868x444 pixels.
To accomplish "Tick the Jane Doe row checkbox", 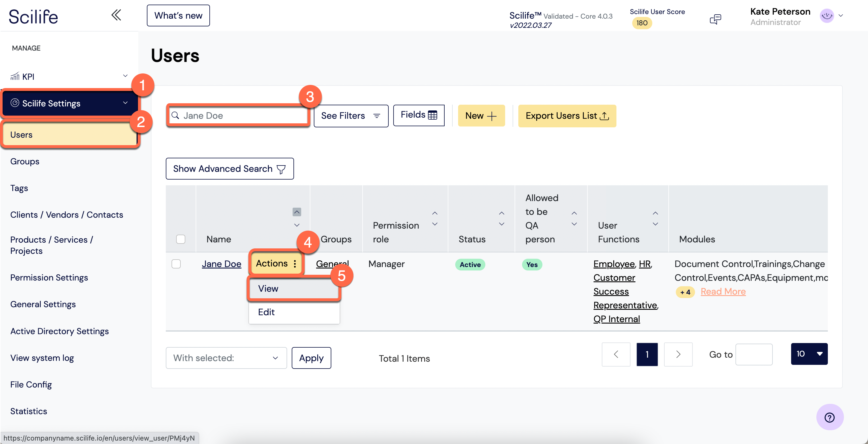I will tap(176, 263).
